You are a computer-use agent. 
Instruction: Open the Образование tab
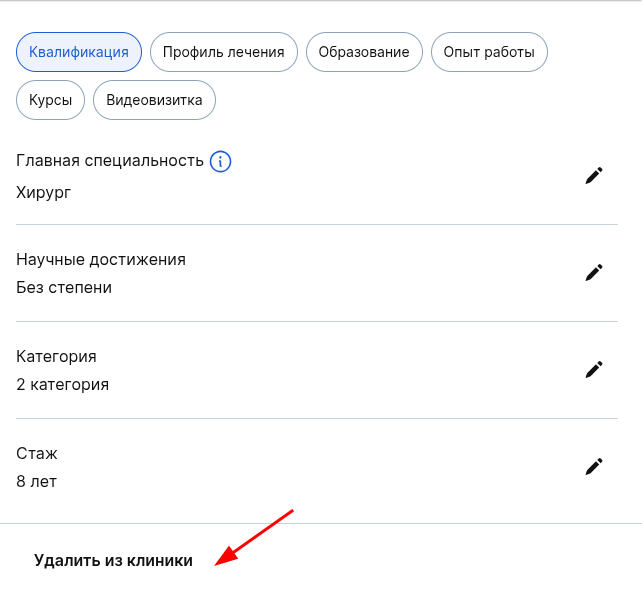[364, 52]
